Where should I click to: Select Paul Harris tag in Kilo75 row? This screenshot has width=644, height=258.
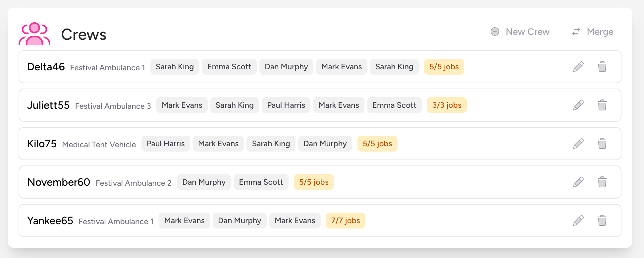tap(166, 144)
